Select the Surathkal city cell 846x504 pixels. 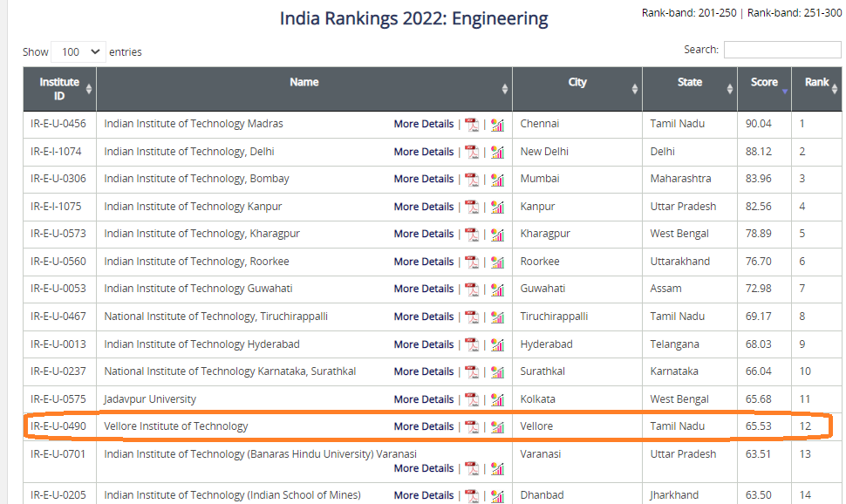coord(577,371)
